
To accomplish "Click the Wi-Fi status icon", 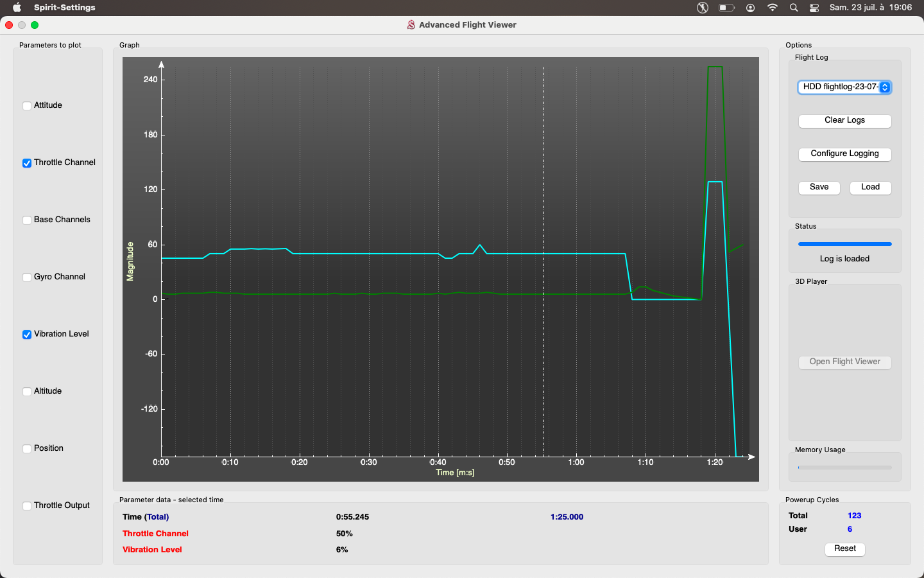I will [x=773, y=8].
